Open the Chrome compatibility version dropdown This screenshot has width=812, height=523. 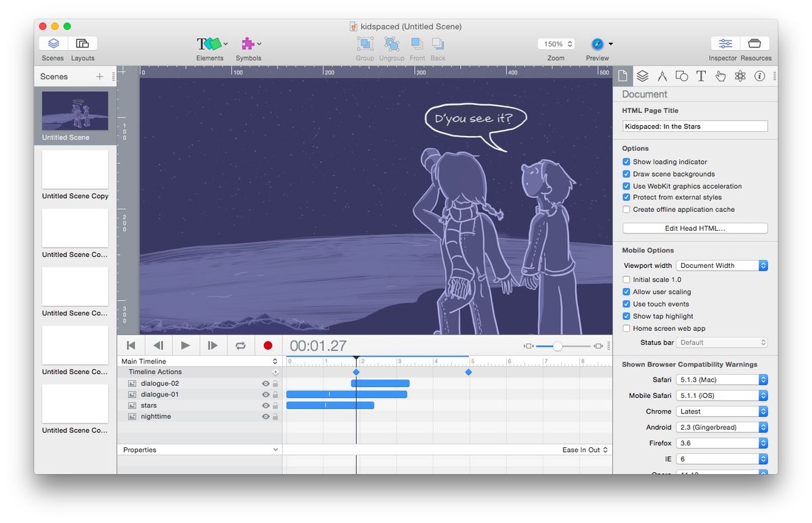coord(722,411)
